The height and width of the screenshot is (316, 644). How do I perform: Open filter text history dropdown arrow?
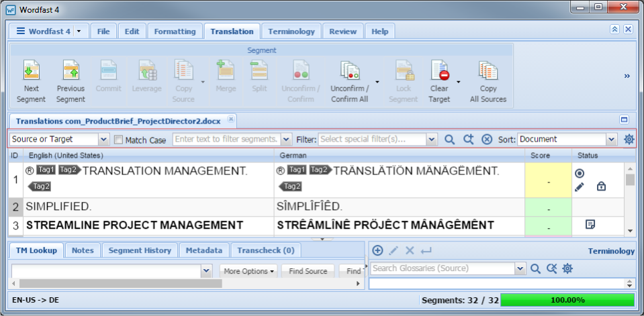(x=287, y=140)
